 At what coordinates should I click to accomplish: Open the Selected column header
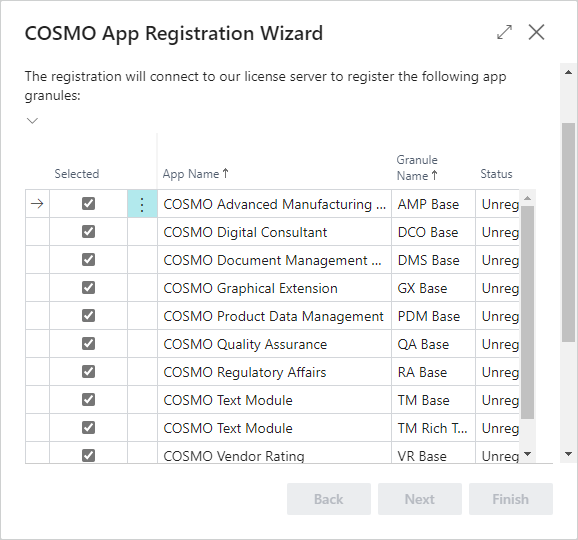(77, 174)
